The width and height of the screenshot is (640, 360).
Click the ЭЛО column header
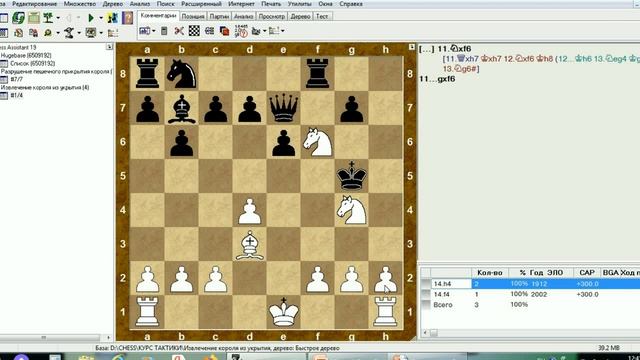tap(555, 273)
